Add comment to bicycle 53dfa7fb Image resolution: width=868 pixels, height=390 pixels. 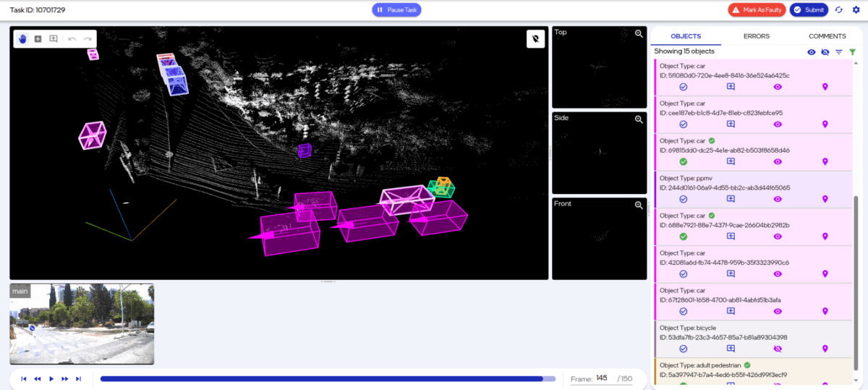pyautogui.click(x=731, y=349)
